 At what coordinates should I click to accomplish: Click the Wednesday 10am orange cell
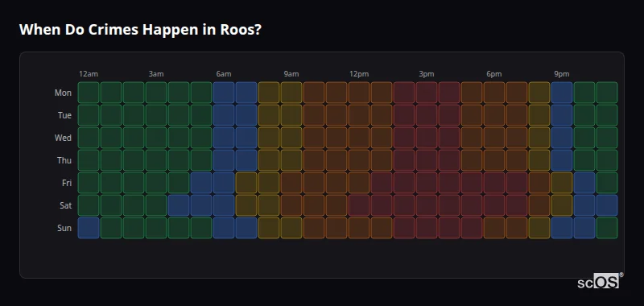click(x=314, y=138)
